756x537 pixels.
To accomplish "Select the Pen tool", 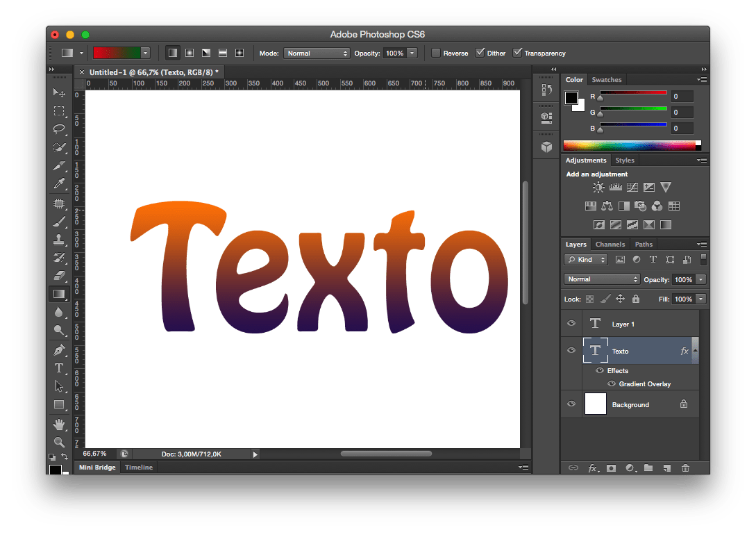I will pyautogui.click(x=59, y=350).
